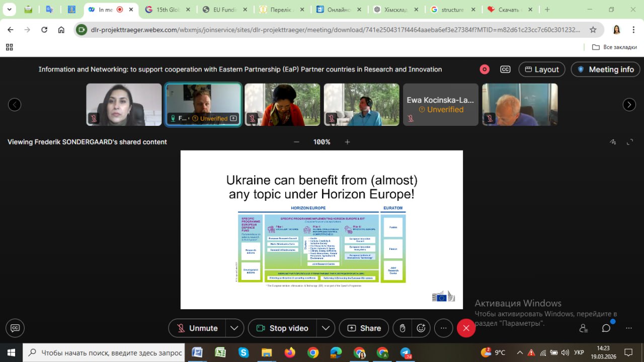
Task: Leave meeting with red X button
Action: pyautogui.click(x=466, y=328)
